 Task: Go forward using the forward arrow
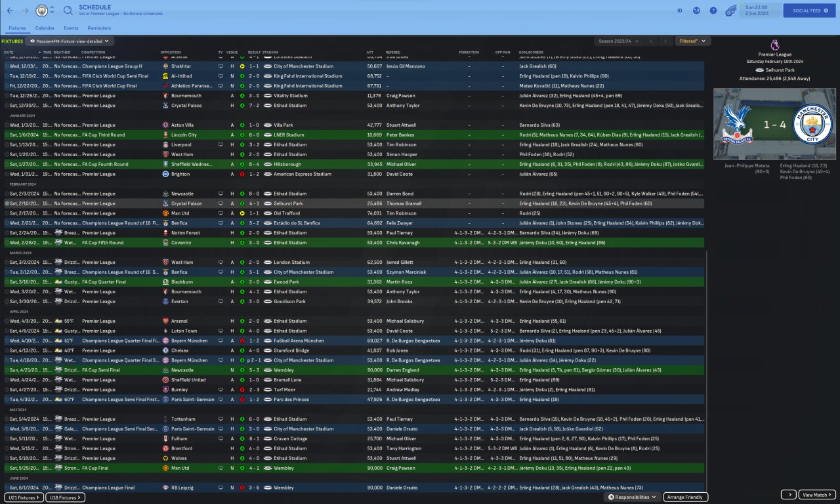point(25,10)
